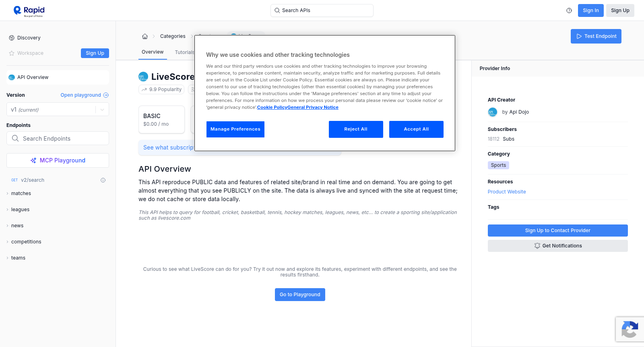Image resolution: width=644 pixels, height=347 pixels.
Task: Click the reCAPTCHA badge
Action: coord(630,329)
